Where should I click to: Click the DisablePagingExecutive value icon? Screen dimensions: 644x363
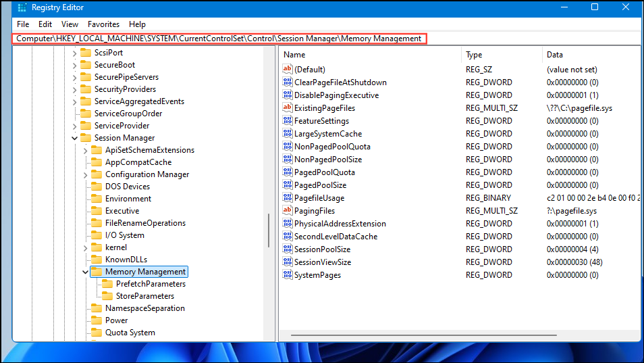click(x=287, y=95)
